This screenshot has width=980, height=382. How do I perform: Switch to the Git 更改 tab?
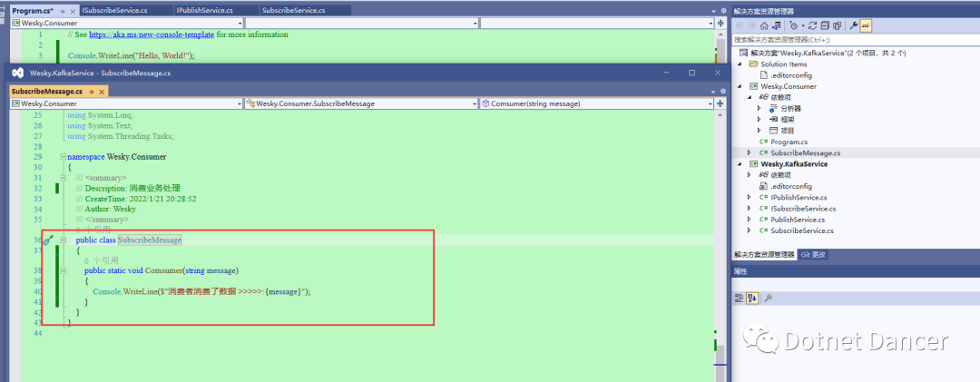(x=812, y=255)
